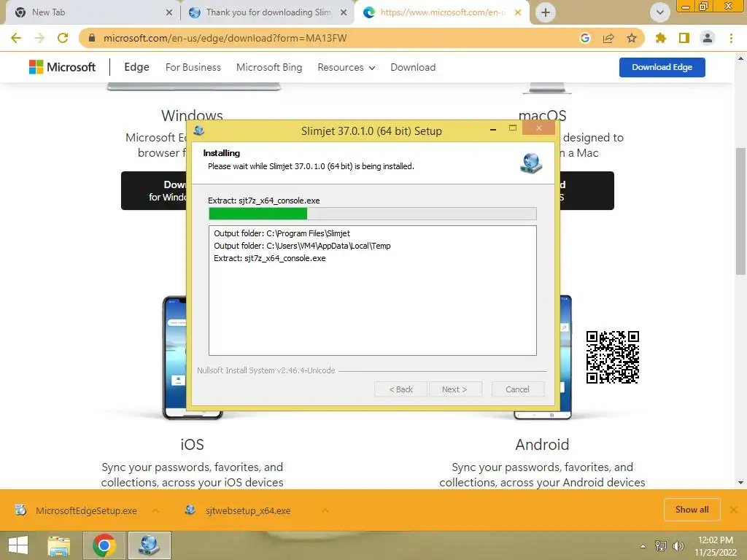Click the iOS heading on webpage
Screen dimensions: 747x560
tap(192, 444)
